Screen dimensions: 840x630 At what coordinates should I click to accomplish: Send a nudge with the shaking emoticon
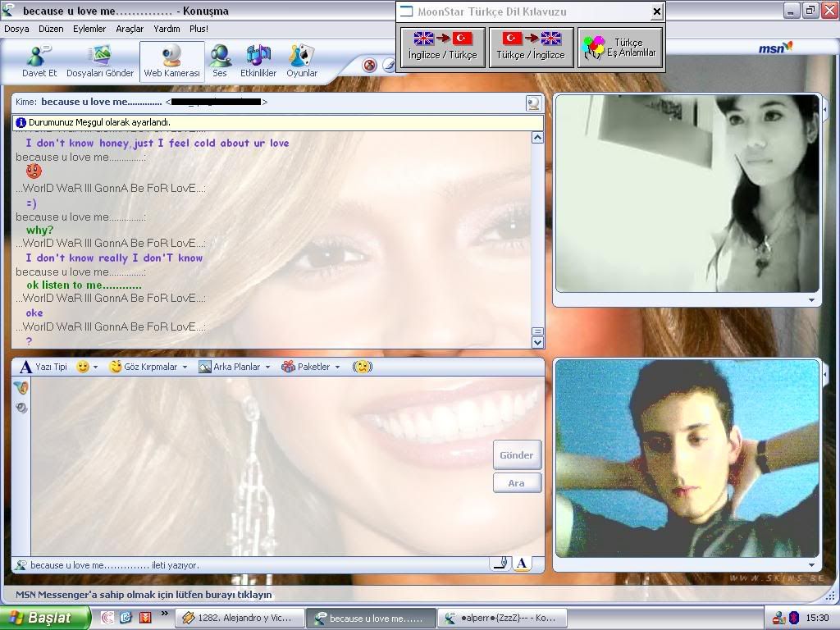pos(362,367)
